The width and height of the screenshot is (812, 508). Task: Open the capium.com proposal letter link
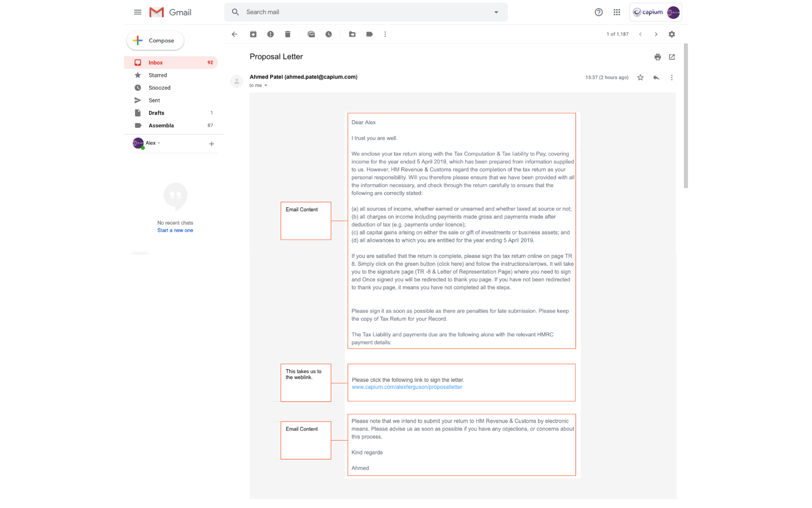tap(407, 387)
